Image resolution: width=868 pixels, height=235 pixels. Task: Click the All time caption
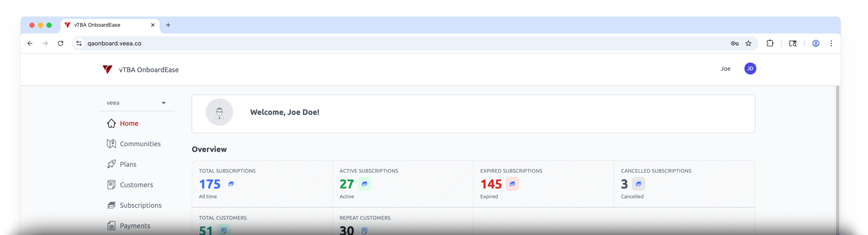[208, 197]
